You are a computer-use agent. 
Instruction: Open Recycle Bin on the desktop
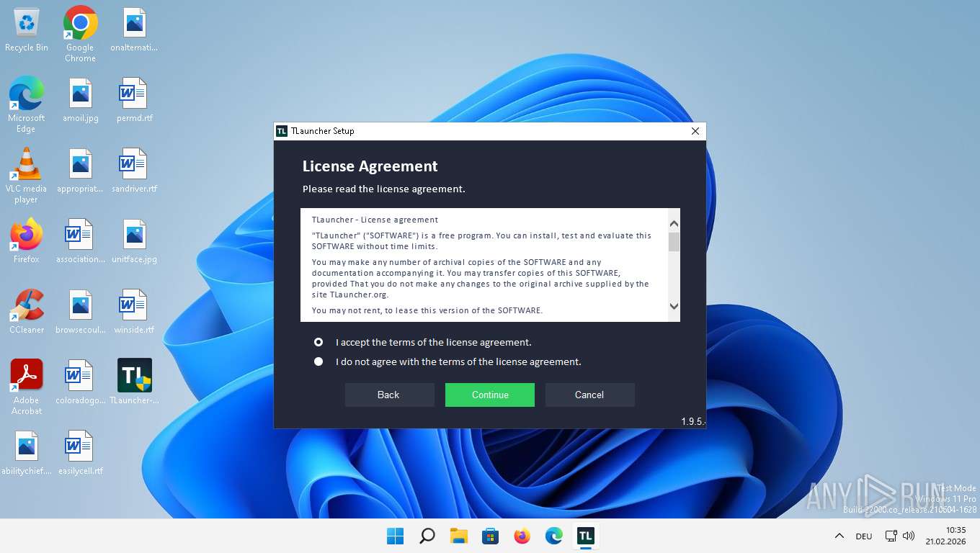27,30
